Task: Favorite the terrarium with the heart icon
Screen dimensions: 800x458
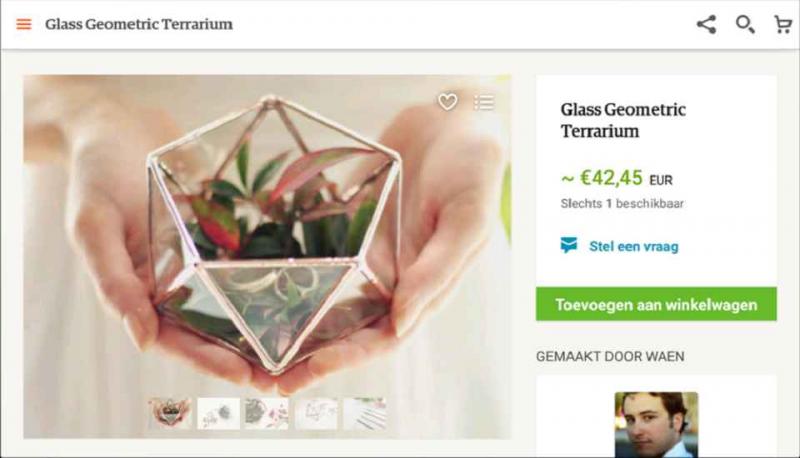Action: click(447, 102)
